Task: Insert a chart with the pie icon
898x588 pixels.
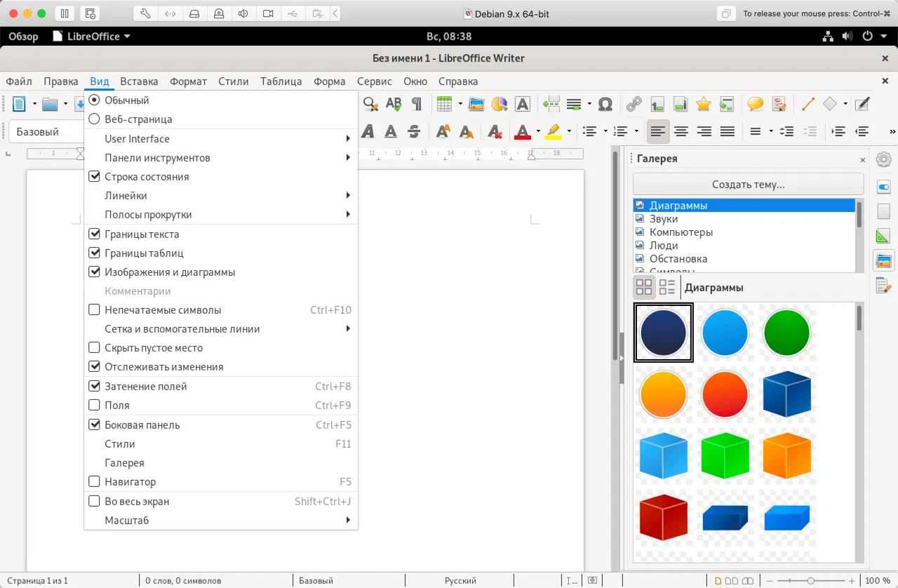Action: [x=500, y=105]
